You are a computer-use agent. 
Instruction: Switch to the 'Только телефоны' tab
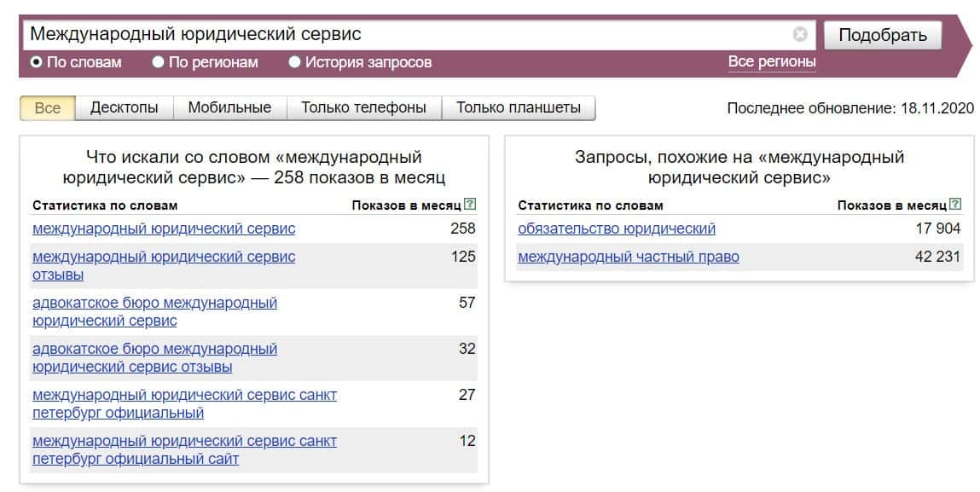(x=363, y=108)
